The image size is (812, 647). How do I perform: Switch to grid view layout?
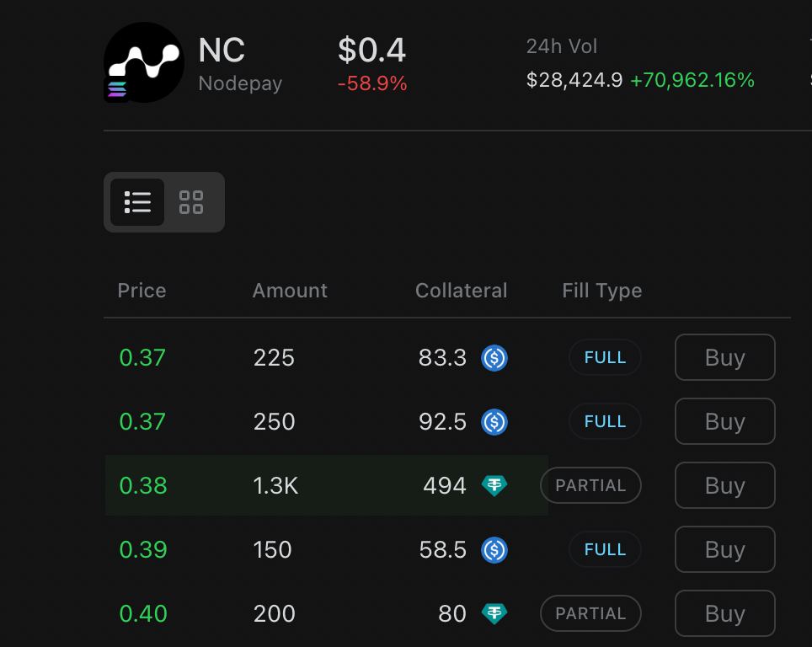click(191, 202)
